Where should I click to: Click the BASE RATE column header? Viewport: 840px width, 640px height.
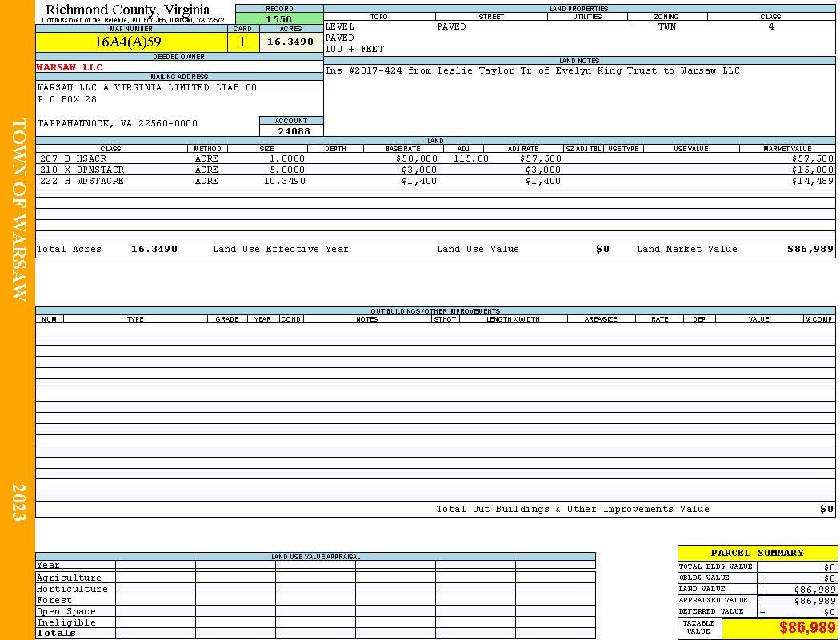pos(403,149)
